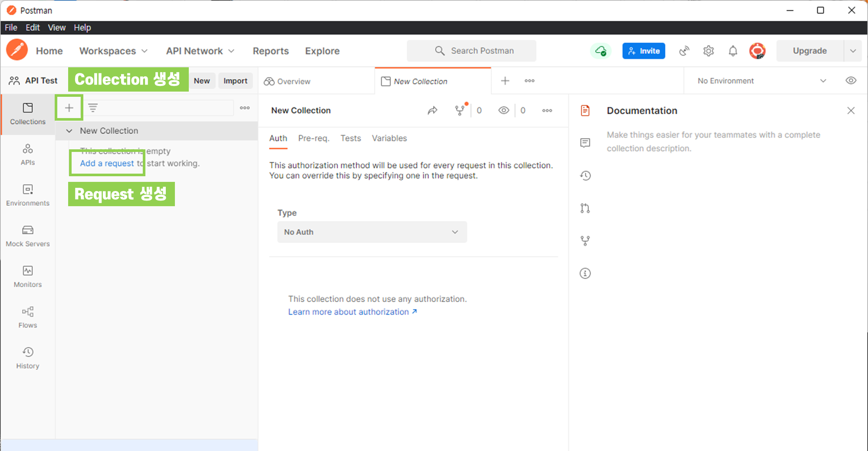Select the Auth tab
This screenshot has height=451, width=868.
click(278, 138)
